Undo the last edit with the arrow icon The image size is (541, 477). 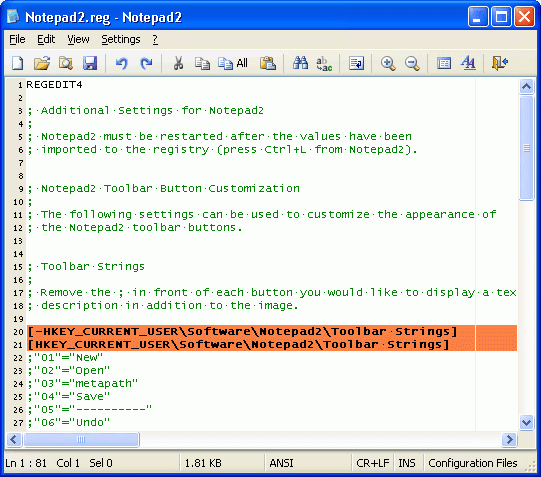click(121, 63)
